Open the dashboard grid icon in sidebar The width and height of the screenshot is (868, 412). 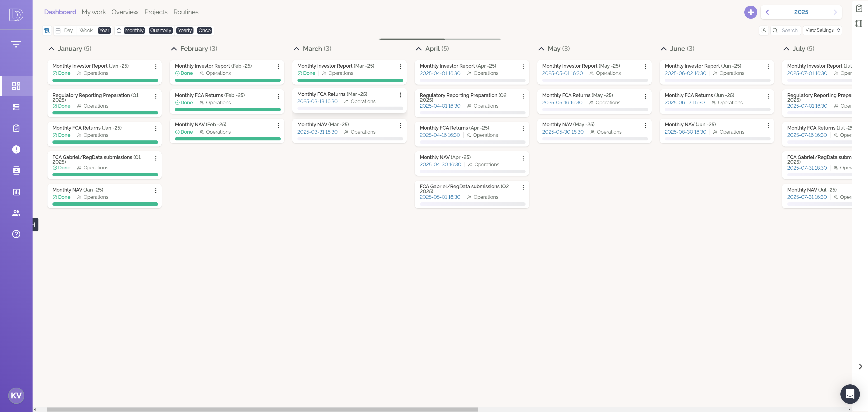[x=16, y=86]
